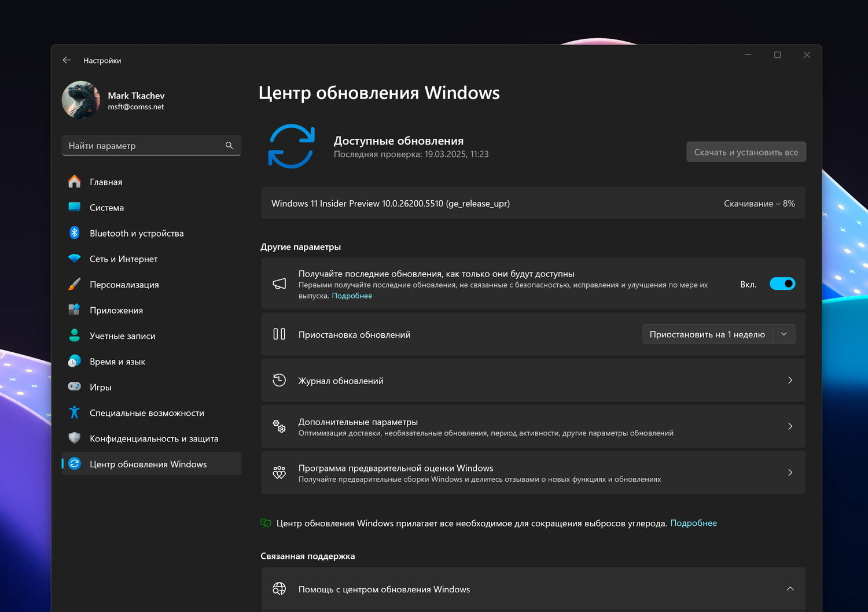Click Приостановить на 1 неделю button

(x=707, y=334)
